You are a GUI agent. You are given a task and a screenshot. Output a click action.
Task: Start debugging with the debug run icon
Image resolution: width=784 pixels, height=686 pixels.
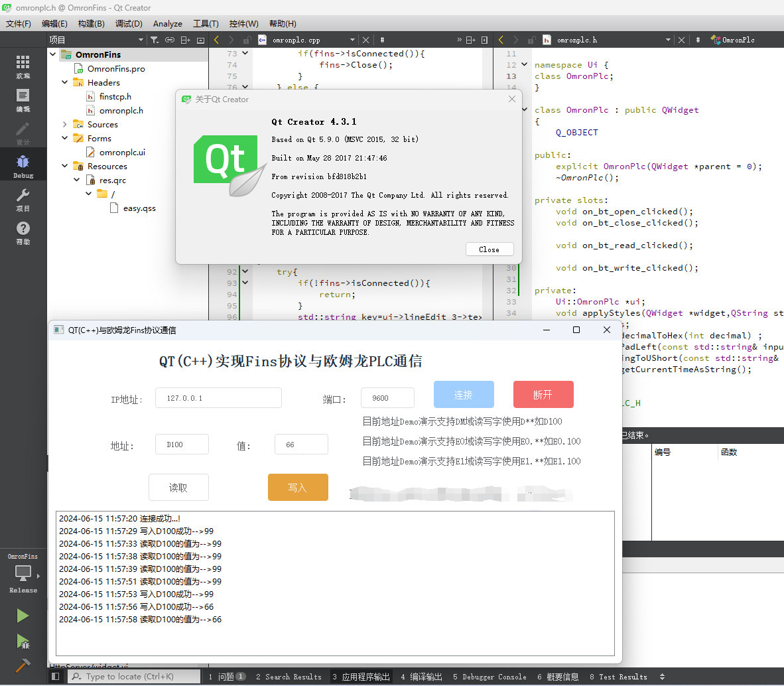point(22,642)
